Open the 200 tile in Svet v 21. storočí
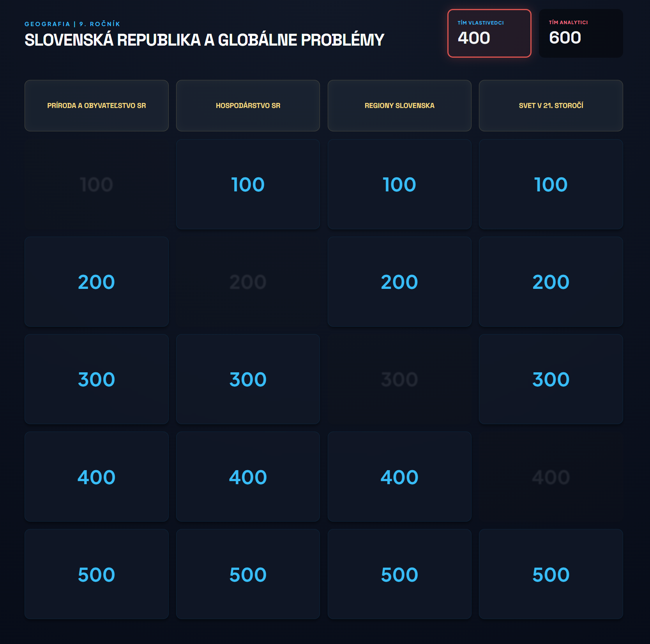650x644 pixels. click(551, 281)
